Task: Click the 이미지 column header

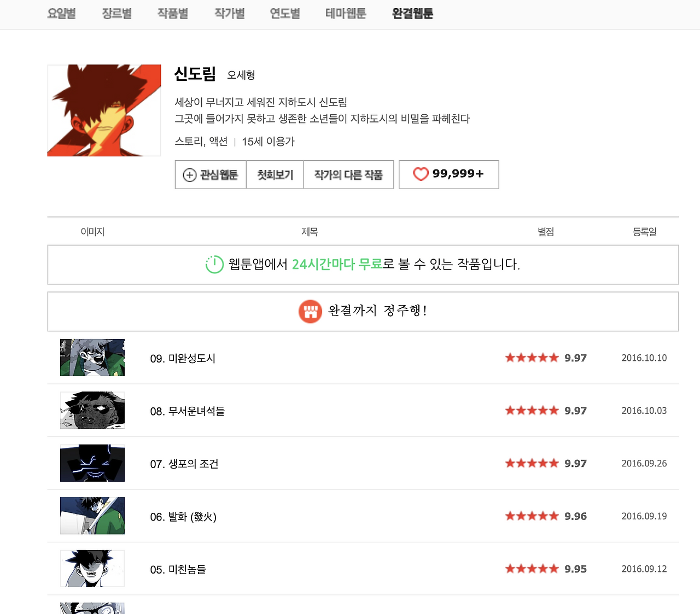Action: [x=92, y=232]
